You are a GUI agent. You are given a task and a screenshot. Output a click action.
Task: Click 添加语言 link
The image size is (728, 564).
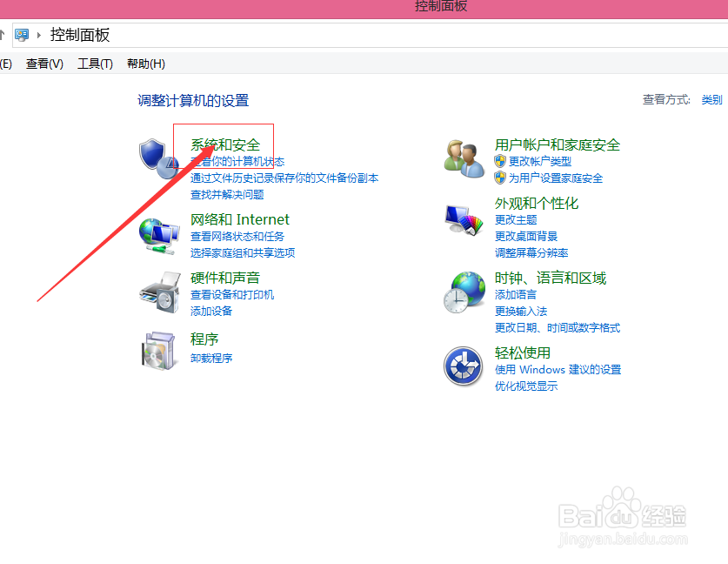[x=516, y=294]
